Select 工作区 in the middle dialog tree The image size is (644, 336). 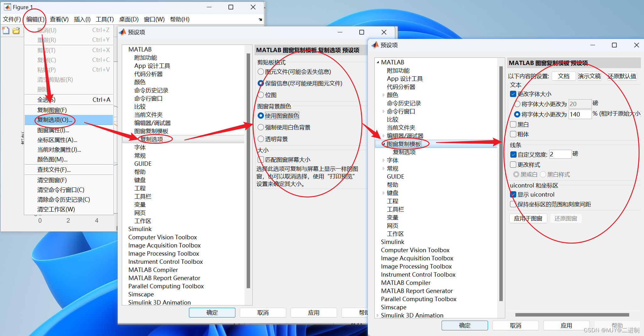coord(143,221)
